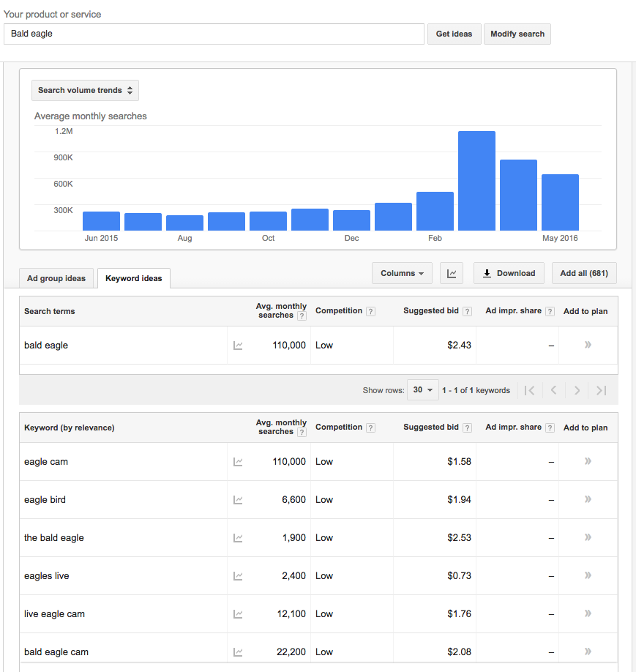
Task: Go to the previous page of keywords
Action: point(553,390)
